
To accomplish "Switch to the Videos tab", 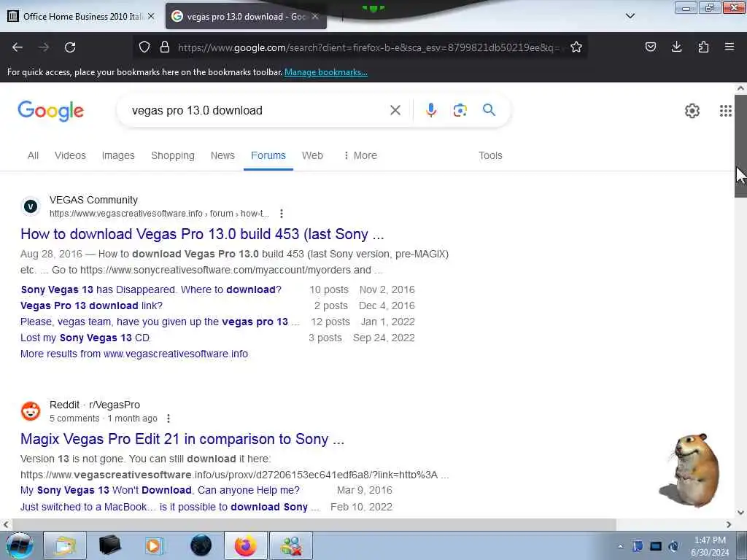I will coord(70,156).
